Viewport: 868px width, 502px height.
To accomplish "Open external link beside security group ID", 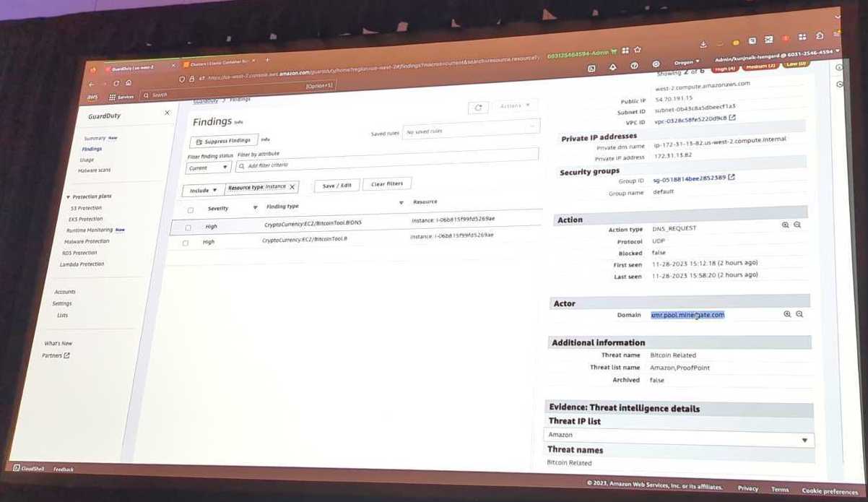I will coord(731,177).
